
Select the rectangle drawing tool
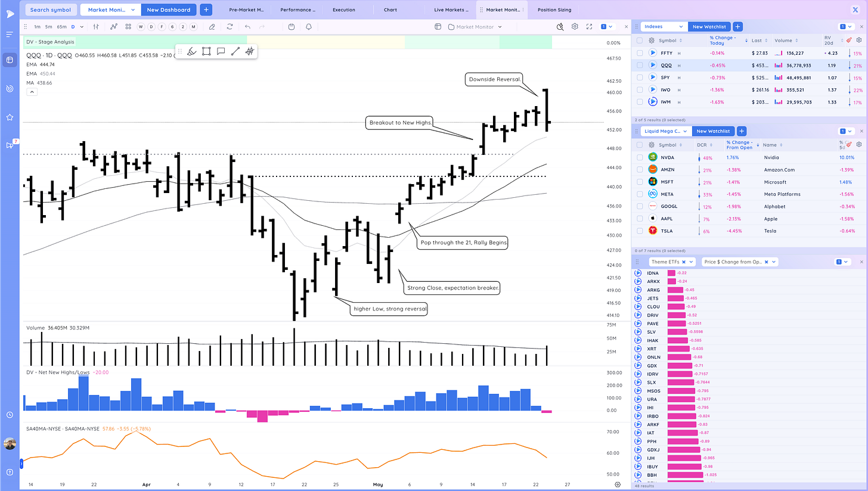point(206,51)
